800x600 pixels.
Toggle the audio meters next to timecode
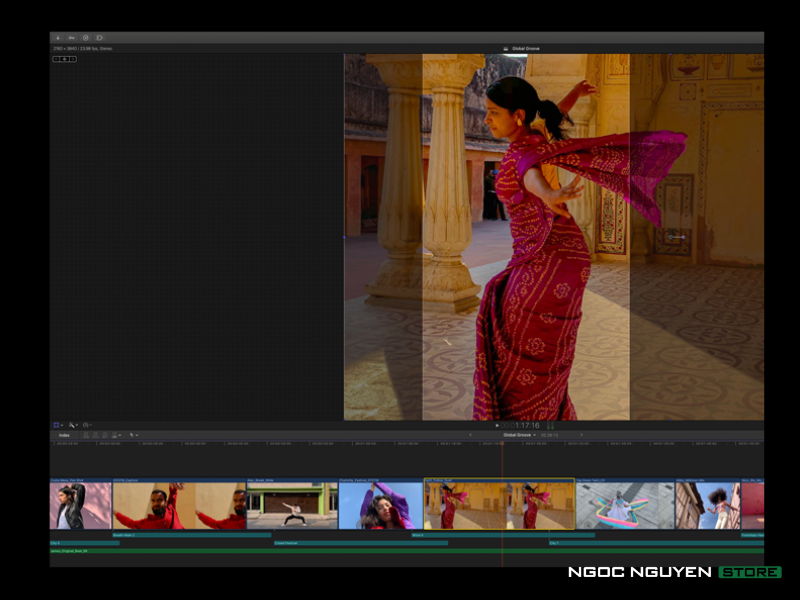click(x=550, y=425)
